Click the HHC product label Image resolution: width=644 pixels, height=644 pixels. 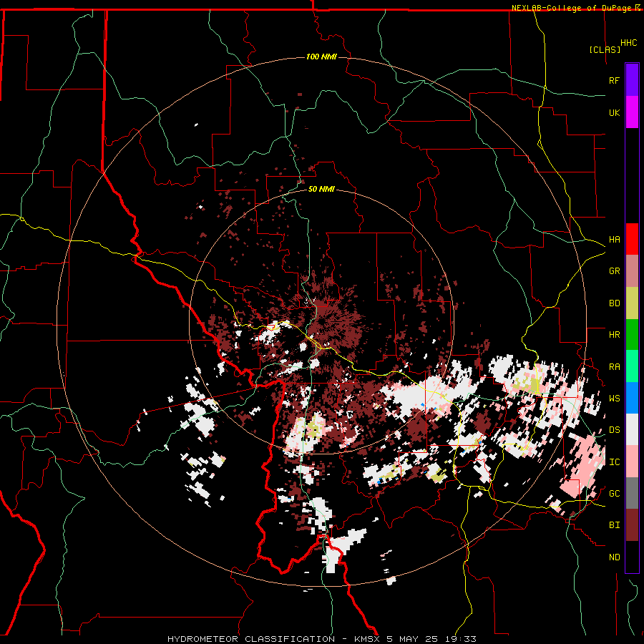tap(628, 43)
